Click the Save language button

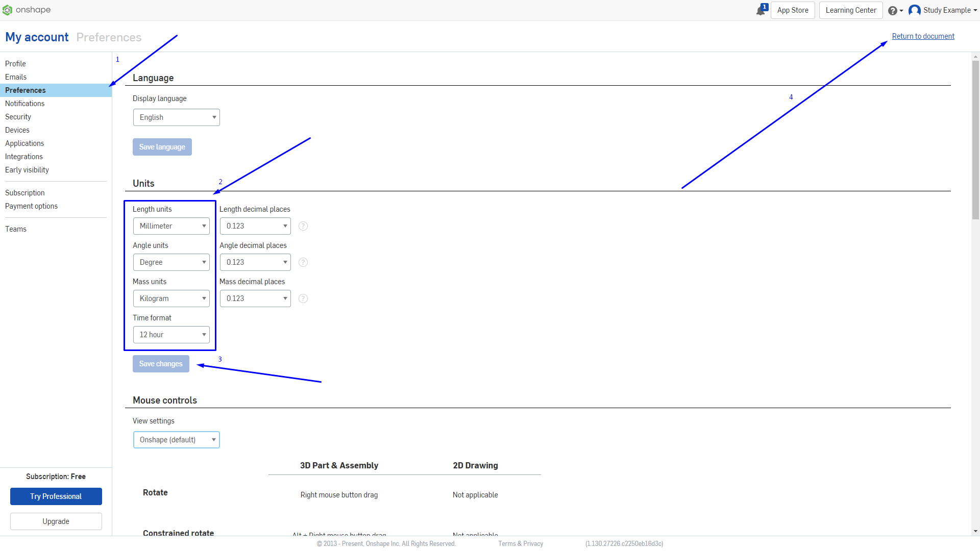pos(162,147)
